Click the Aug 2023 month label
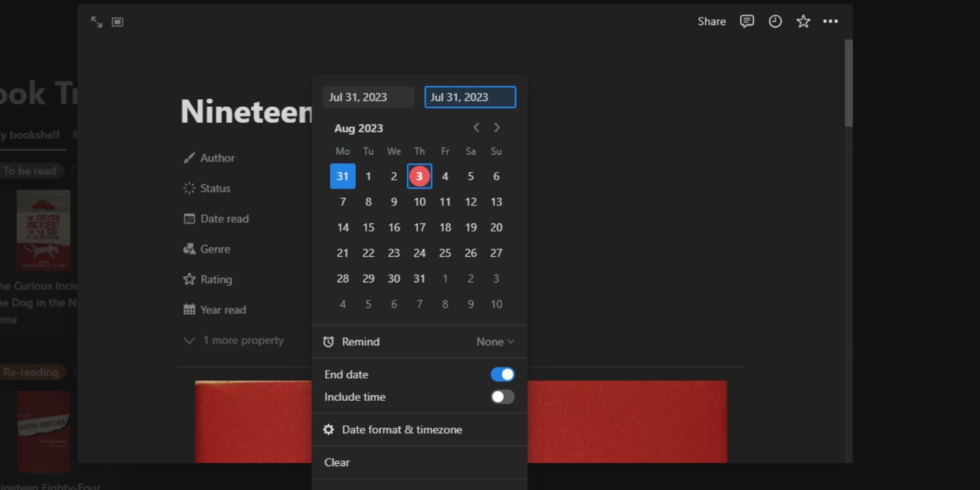980x490 pixels. (359, 128)
